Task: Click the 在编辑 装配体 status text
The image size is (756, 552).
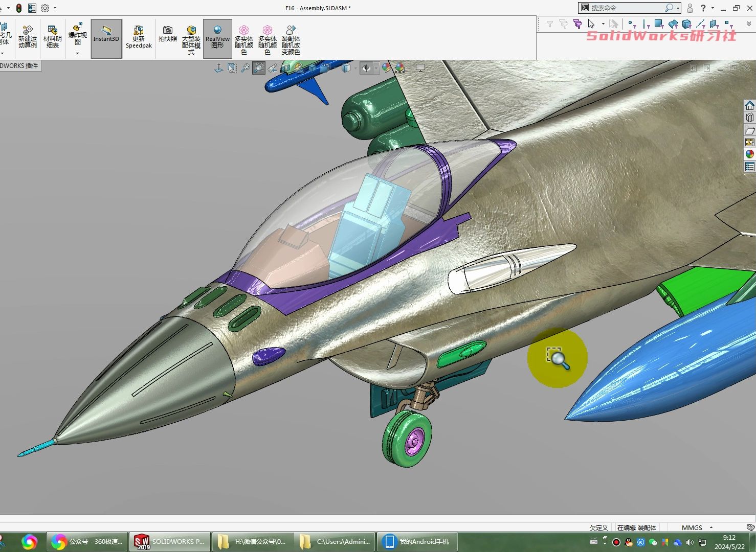Action: [x=636, y=527]
